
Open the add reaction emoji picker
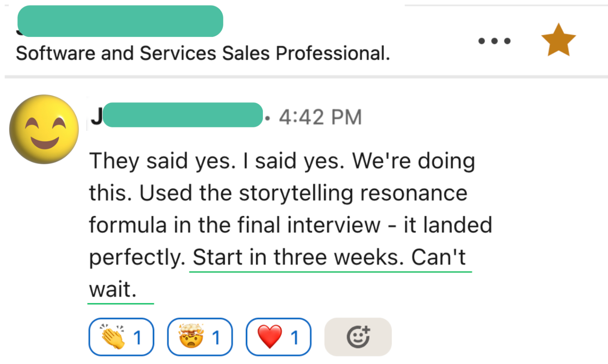point(358,337)
